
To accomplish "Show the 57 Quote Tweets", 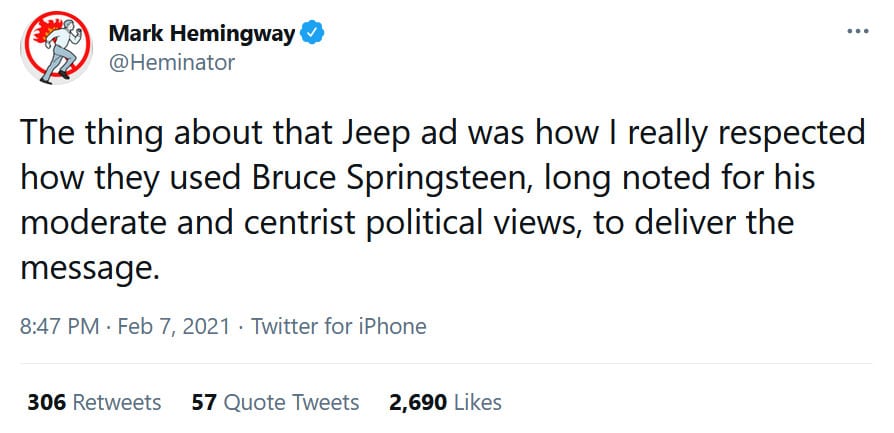I will (x=275, y=402).
